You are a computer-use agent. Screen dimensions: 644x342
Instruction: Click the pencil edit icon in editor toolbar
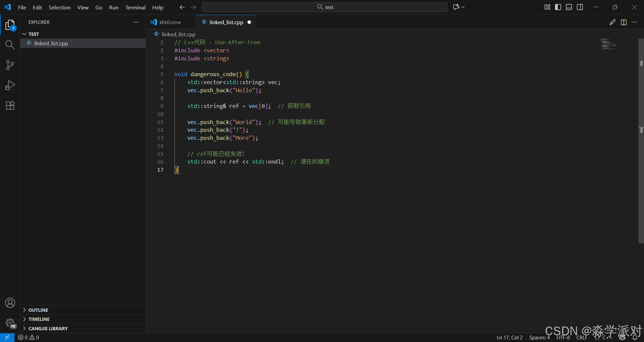[612, 22]
